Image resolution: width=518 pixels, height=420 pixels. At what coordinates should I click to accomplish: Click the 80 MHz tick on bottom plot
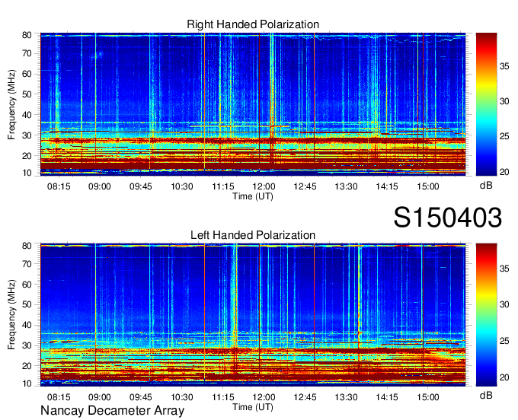[27, 246]
